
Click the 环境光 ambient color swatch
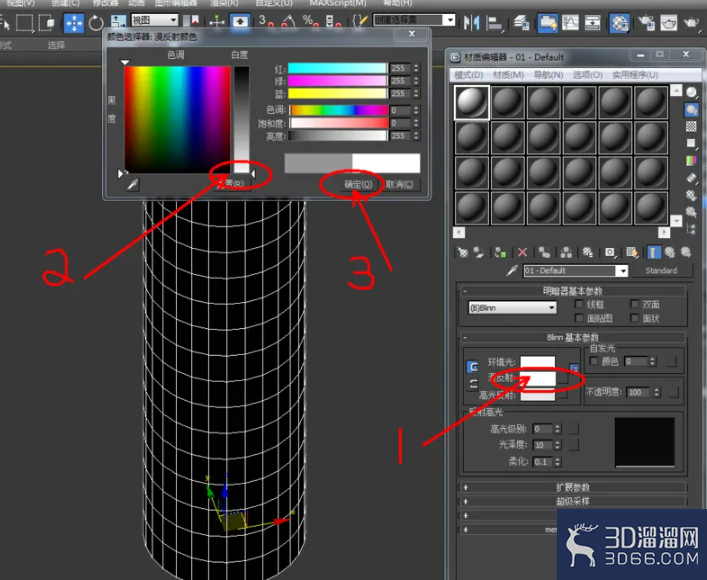(x=537, y=362)
